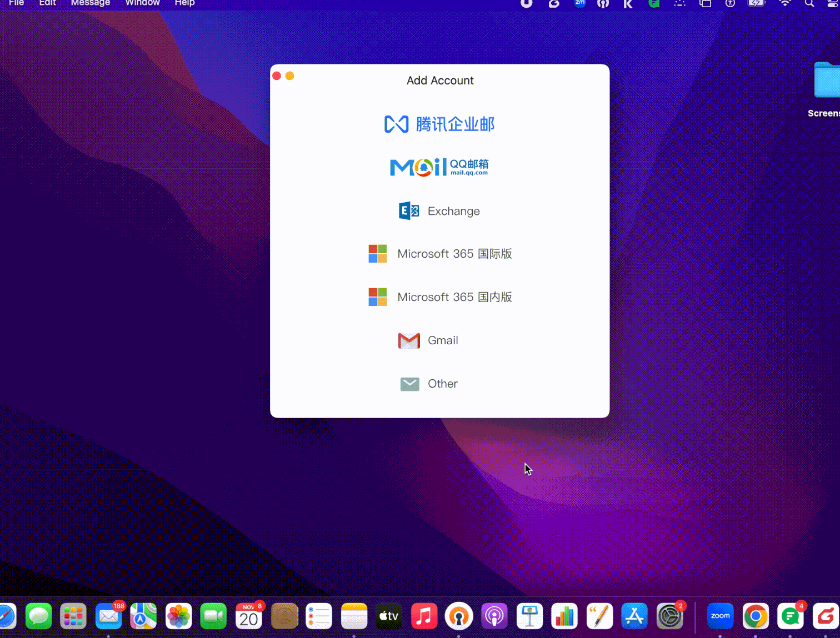Open the Window menu

click(142, 3)
